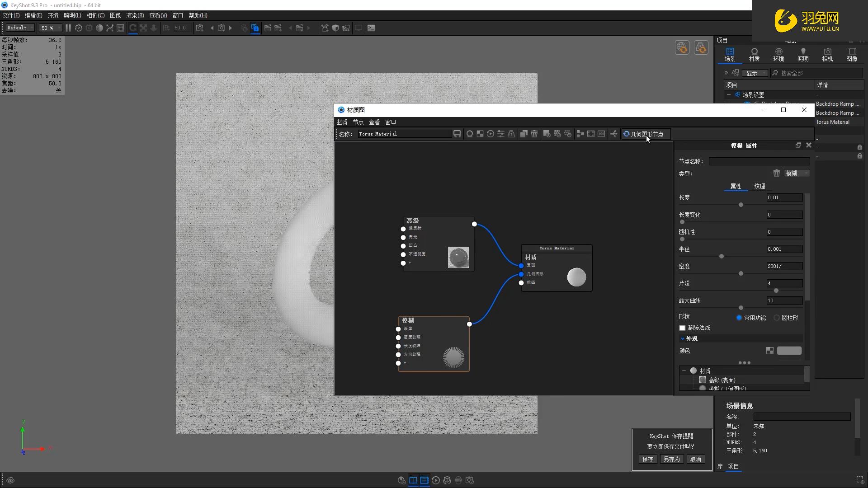Click the trash icon in the material graph toolbar
Viewport: 868px width, 488px height.
click(x=534, y=134)
